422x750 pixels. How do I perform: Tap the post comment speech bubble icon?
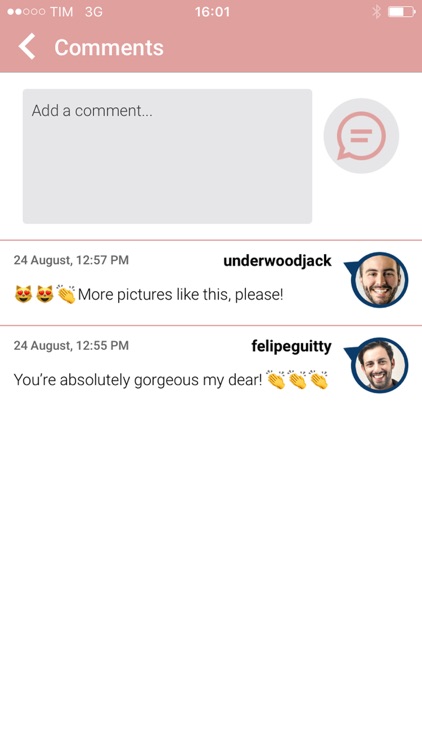click(x=361, y=136)
